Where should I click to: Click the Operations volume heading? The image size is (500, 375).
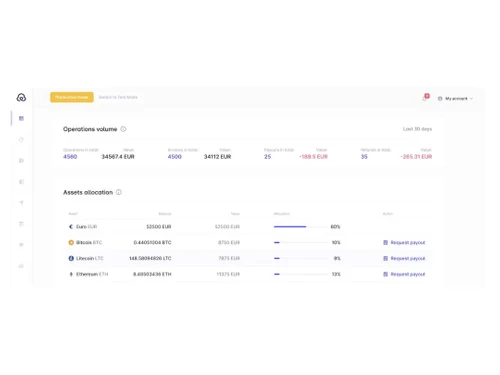[x=90, y=129]
